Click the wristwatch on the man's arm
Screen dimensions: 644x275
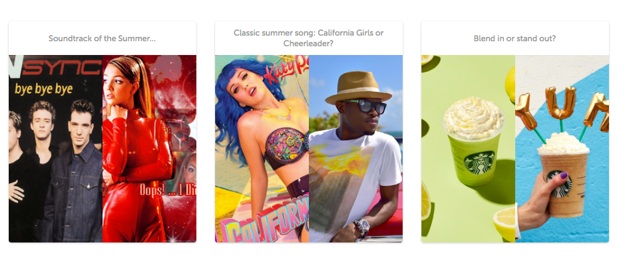pyautogui.click(x=362, y=227)
